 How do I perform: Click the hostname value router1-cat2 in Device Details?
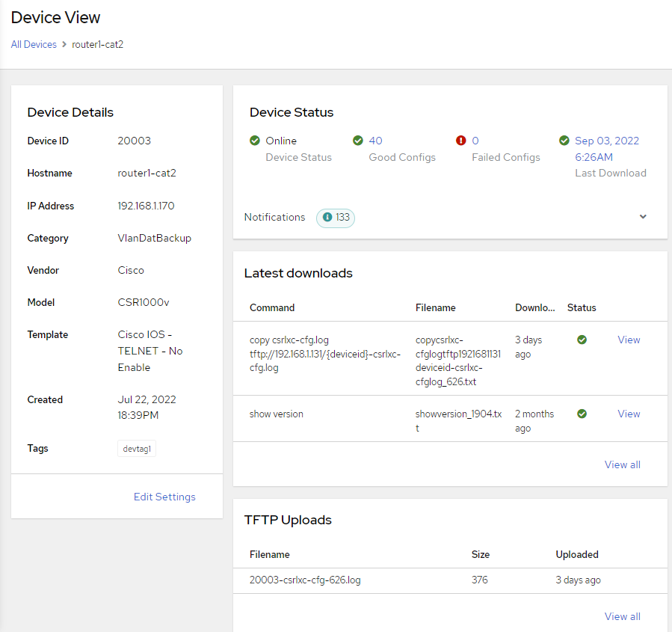[x=147, y=173]
